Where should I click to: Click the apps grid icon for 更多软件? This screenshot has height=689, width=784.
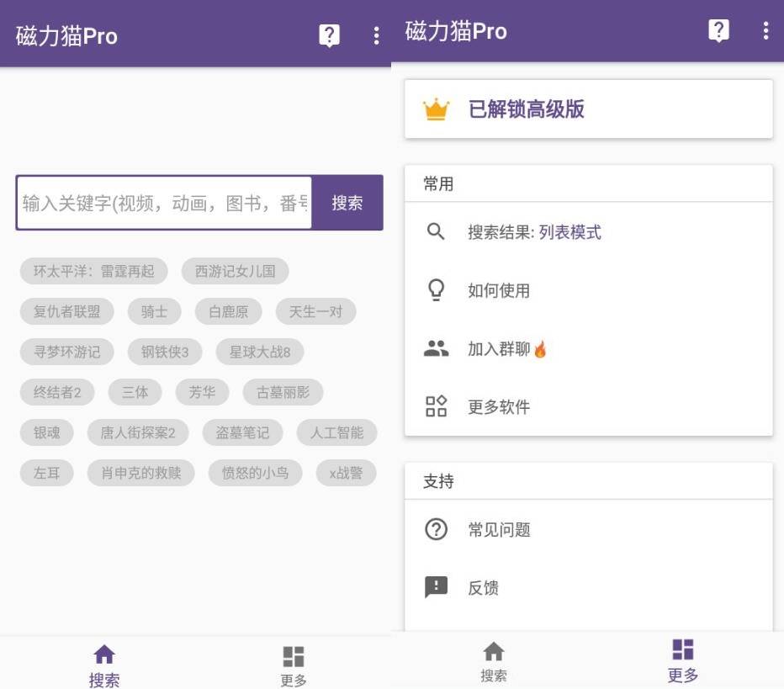click(436, 406)
